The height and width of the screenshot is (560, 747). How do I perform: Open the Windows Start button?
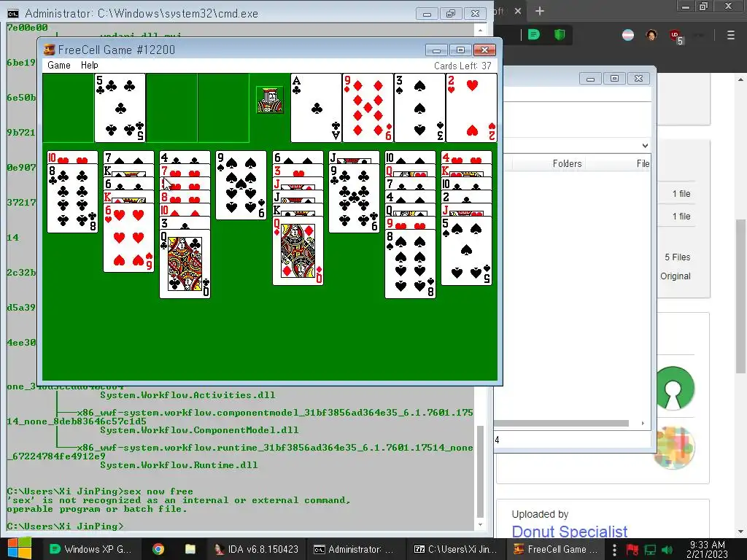20,548
